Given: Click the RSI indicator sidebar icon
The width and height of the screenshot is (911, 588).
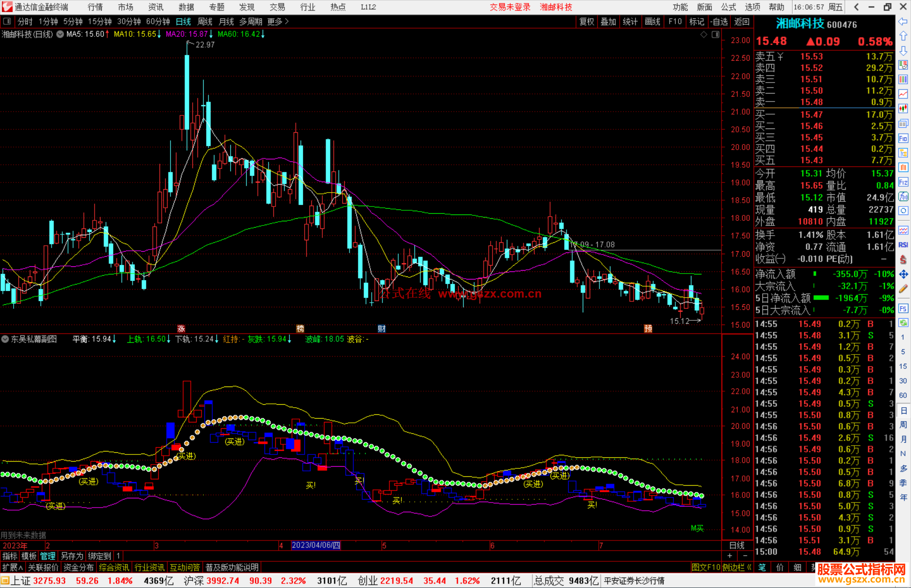Looking at the screenshot, I should (903, 245).
